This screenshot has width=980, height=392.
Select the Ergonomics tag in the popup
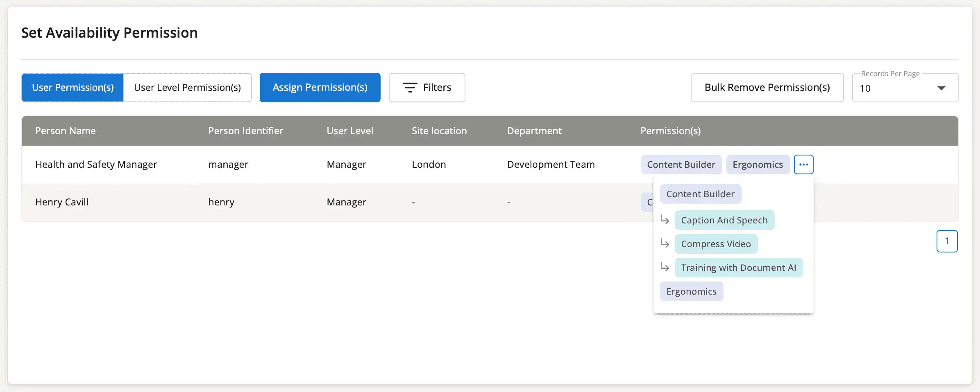(691, 291)
